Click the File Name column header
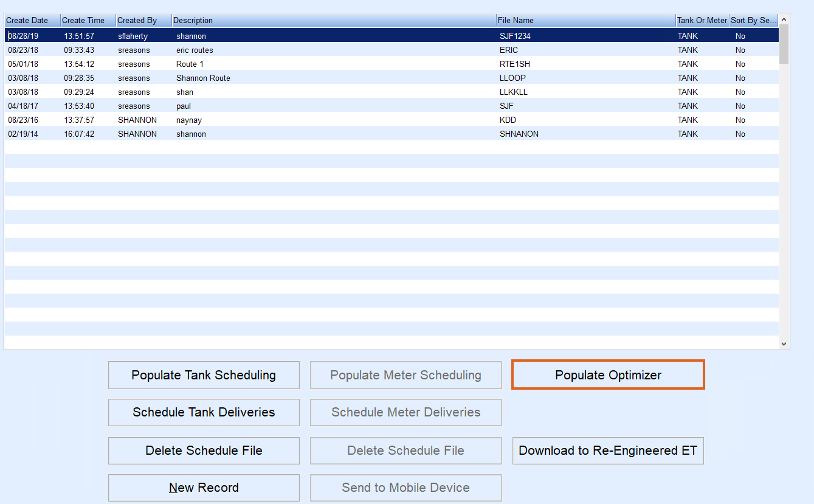The height and width of the screenshot is (504, 814). (586, 21)
